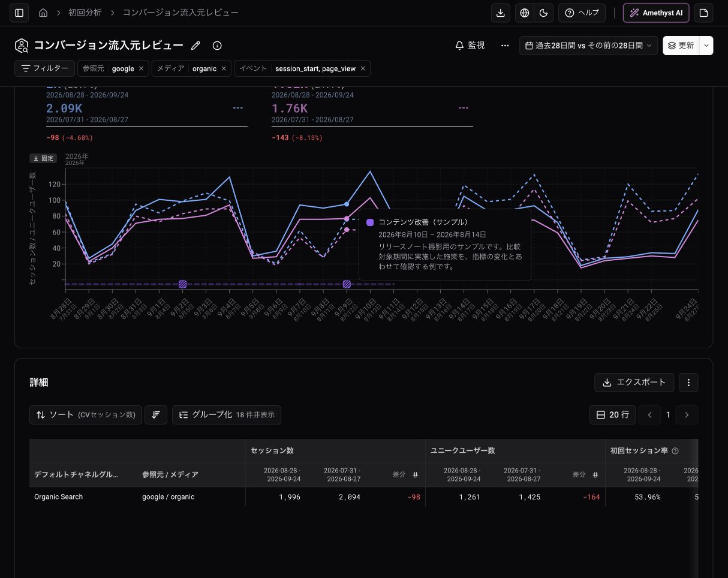Screen dimensions: 728x578
Task: Select the annotation marker at 9月2日
Action: point(183,284)
